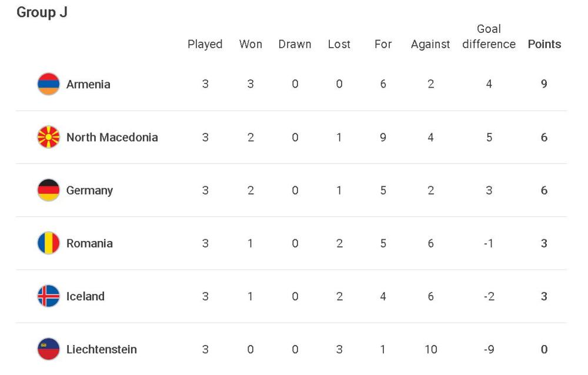Click the Iceland flag icon

pos(48,296)
